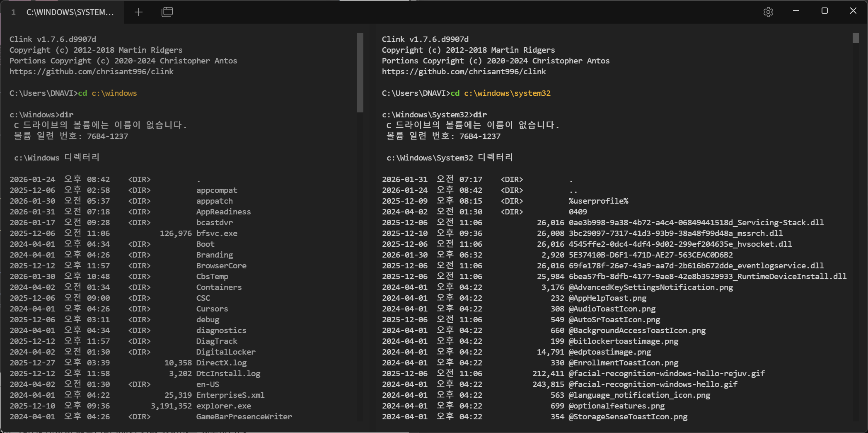Open a new tab with the plus icon

coord(138,12)
